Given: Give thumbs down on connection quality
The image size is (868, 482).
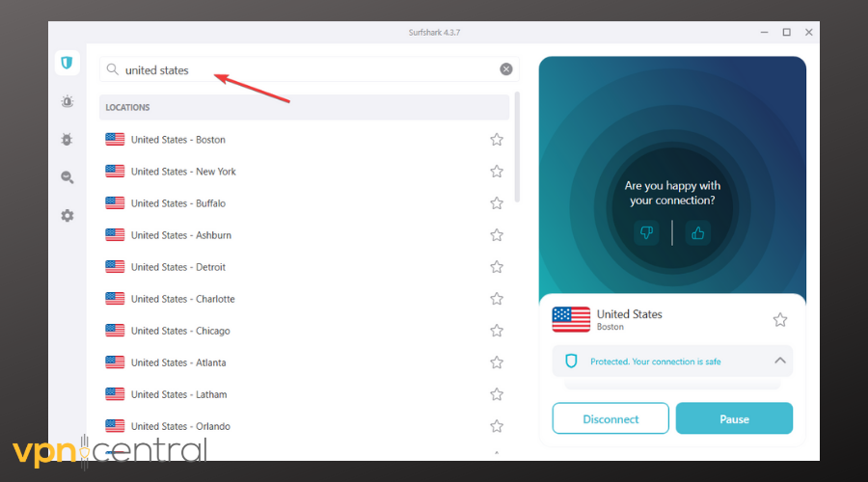Looking at the screenshot, I should [646, 232].
